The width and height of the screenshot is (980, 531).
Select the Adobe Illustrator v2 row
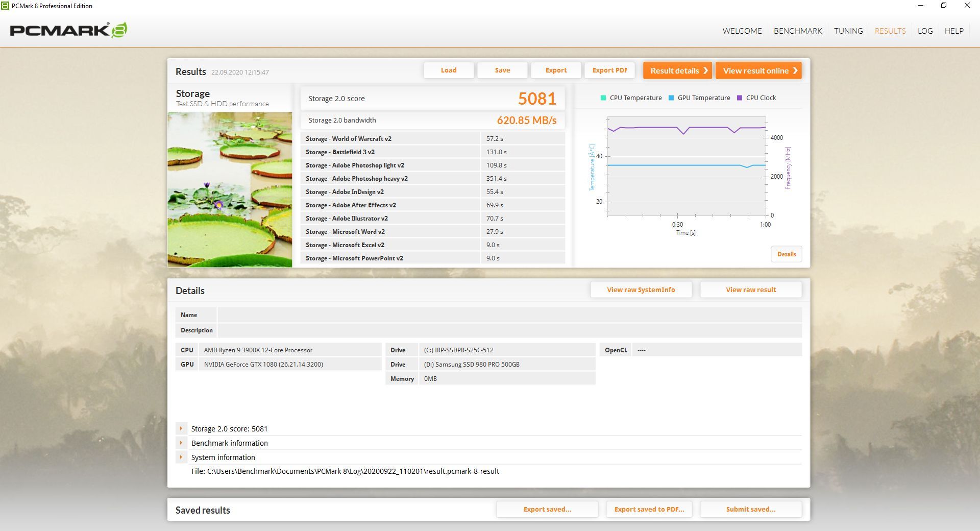click(x=433, y=218)
